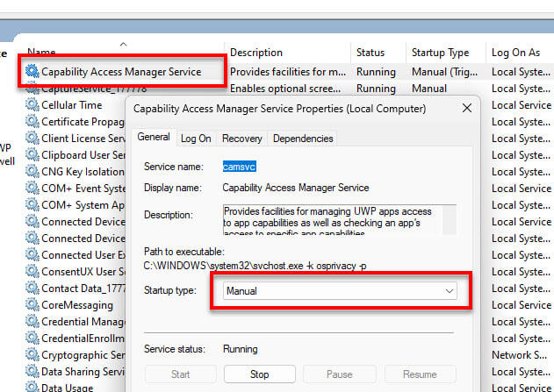Open the Dependencies tab
The image size is (554, 392).
point(303,139)
